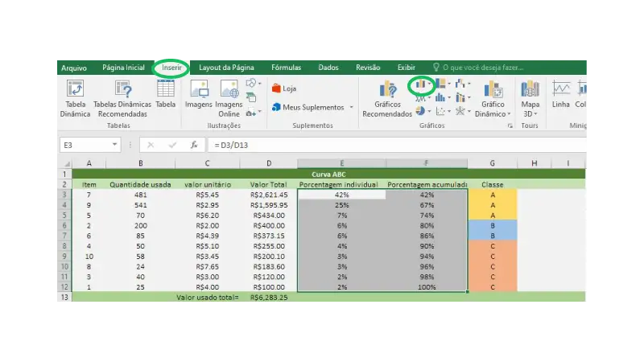Expand the Name Box dropdown
Screen dimensions: 644x362
[x=114, y=145]
